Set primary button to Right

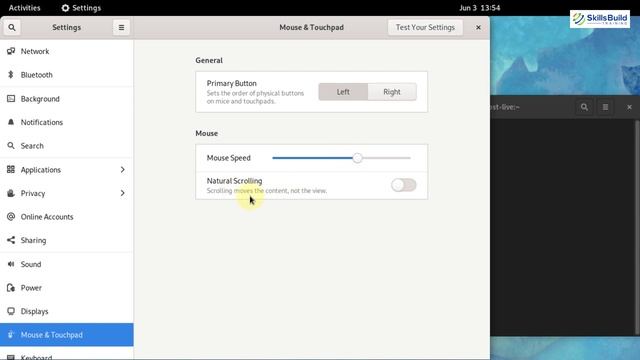click(392, 92)
